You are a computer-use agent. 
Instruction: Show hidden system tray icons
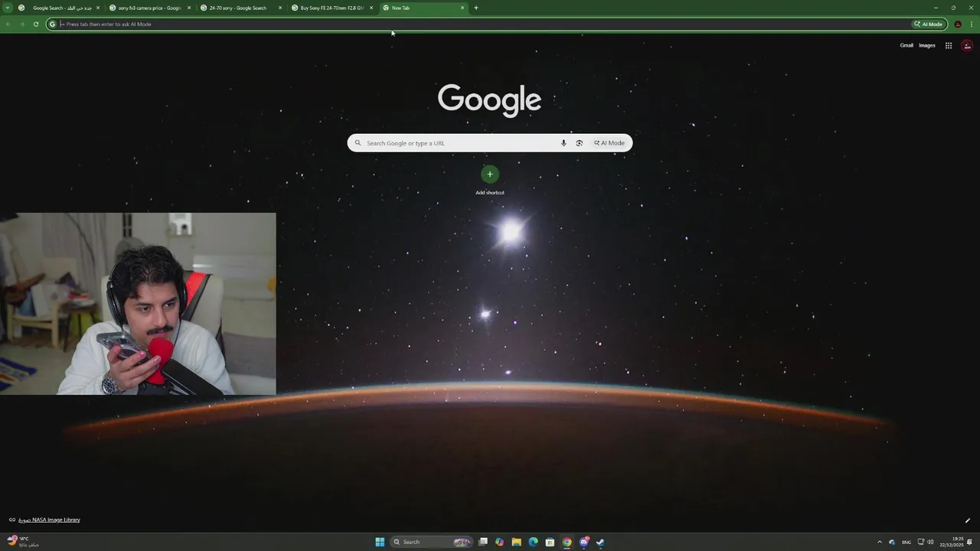(x=879, y=542)
